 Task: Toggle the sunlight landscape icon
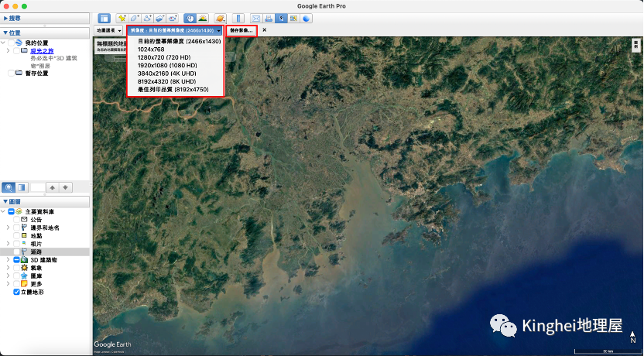[x=203, y=18]
